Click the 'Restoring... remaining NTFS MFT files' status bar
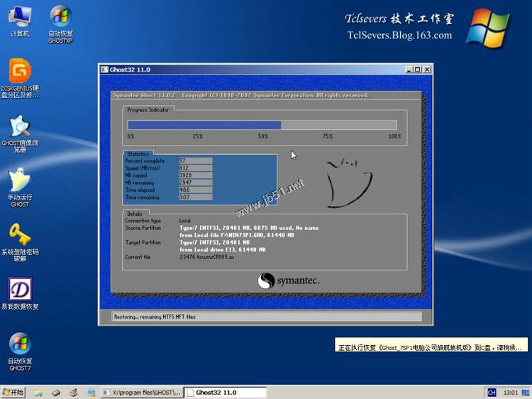 (x=267, y=317)
